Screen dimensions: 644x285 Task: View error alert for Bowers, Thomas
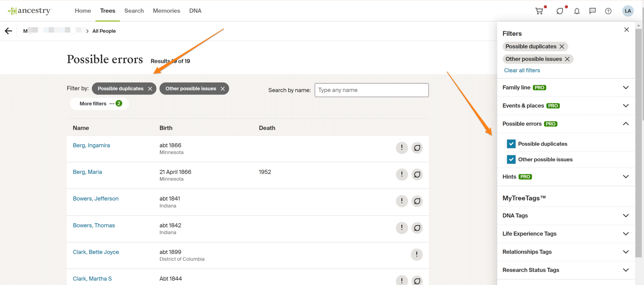point(402,228)
